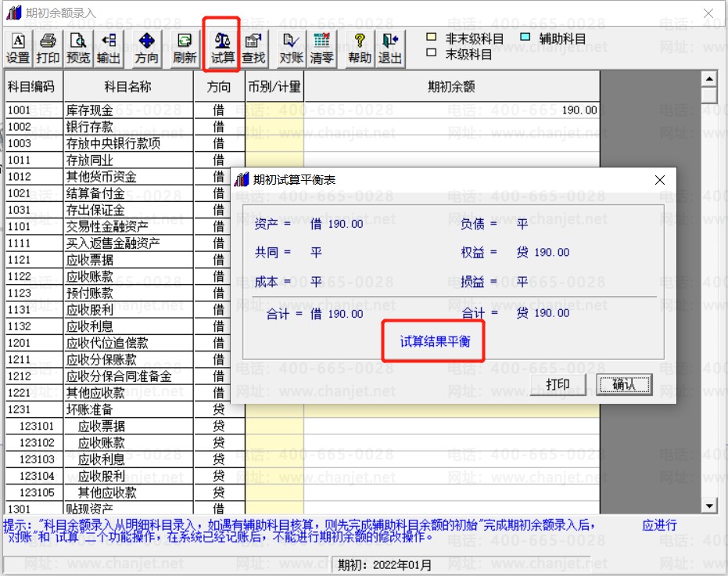Click the 退出 exit toolbar icon
Screen dimensions: 728x576
389,49
